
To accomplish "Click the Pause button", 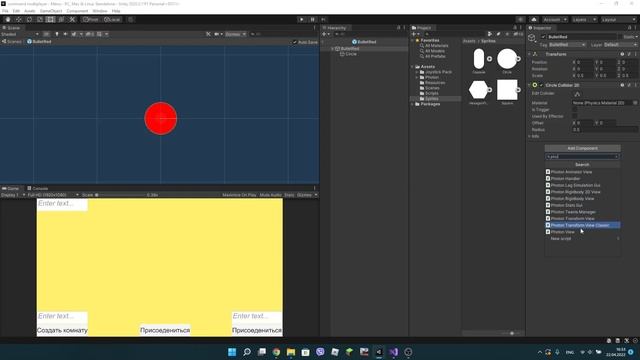I will tap(313, 20).
